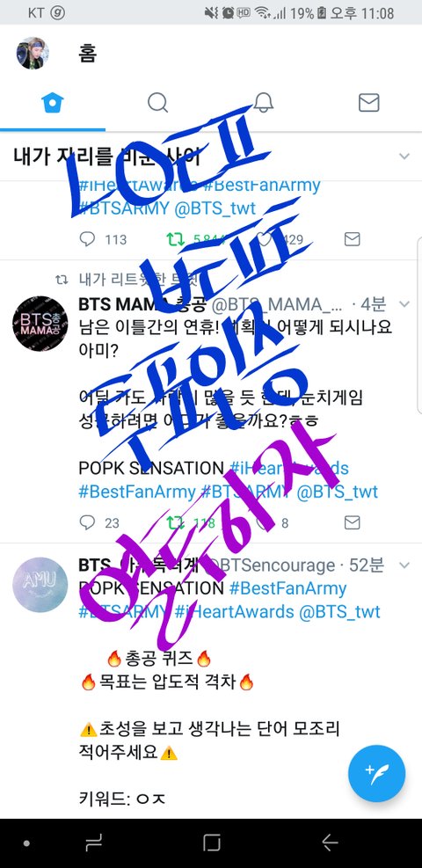The height and width of the screenshot is (868, 422).
Task: Open the profile avatar menu
Action: pos(33,54)
